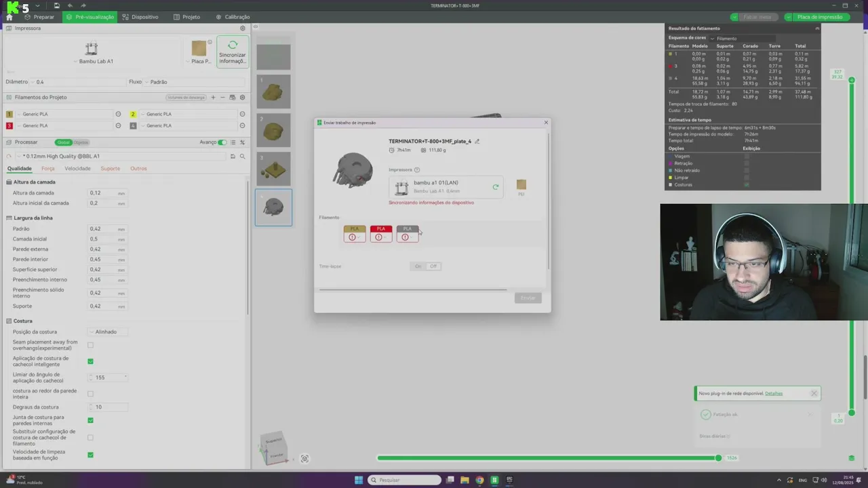The image size is (868, 488).
Task: Open the Diâmetro 0.4 nozzle dropdown
Action: (78, 82)
